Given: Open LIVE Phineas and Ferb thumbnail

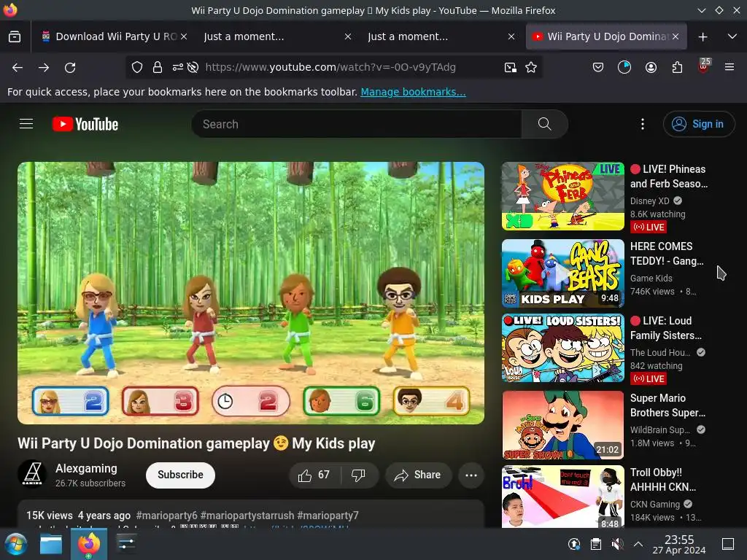Looking at the screenshot, I should click(x=563, y=196).
